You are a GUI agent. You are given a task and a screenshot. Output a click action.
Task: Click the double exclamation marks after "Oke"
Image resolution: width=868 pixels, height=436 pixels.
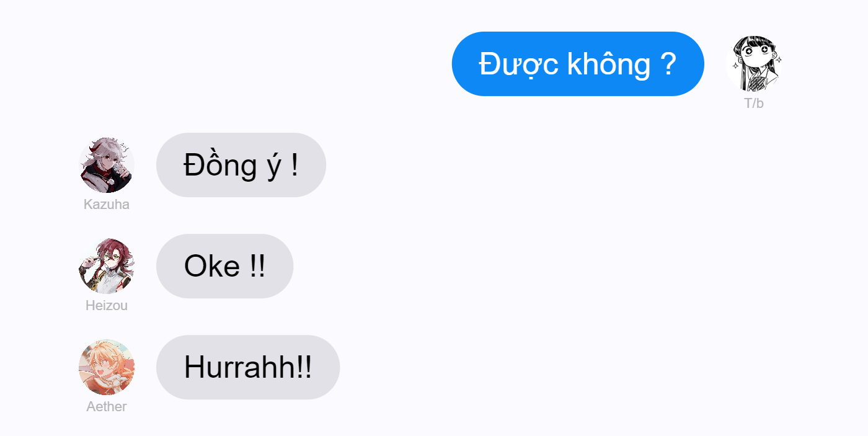258,267
